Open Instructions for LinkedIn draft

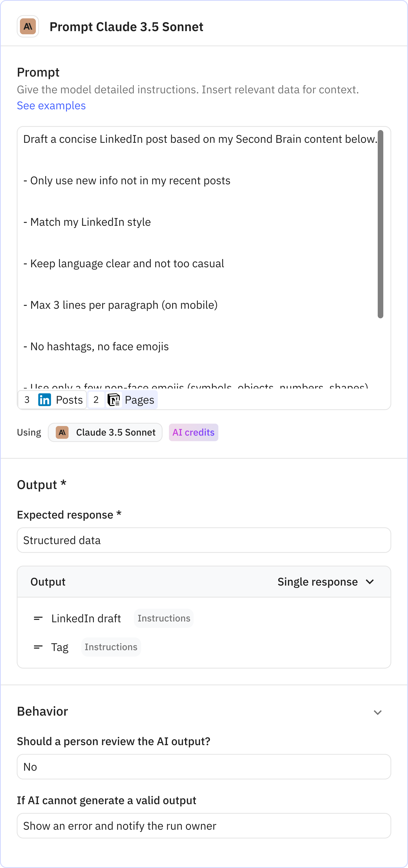pos(164,618)
